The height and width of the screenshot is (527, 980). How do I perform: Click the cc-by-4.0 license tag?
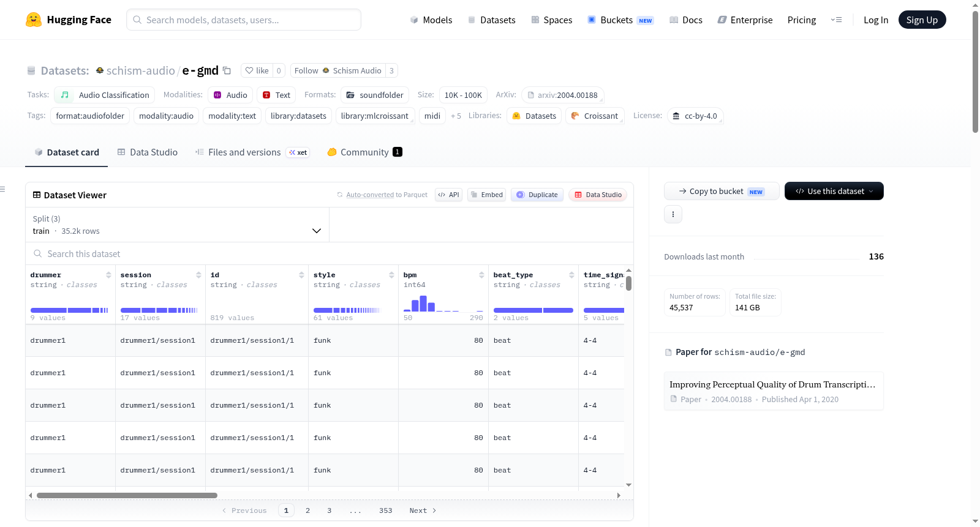tap(695, 116)
